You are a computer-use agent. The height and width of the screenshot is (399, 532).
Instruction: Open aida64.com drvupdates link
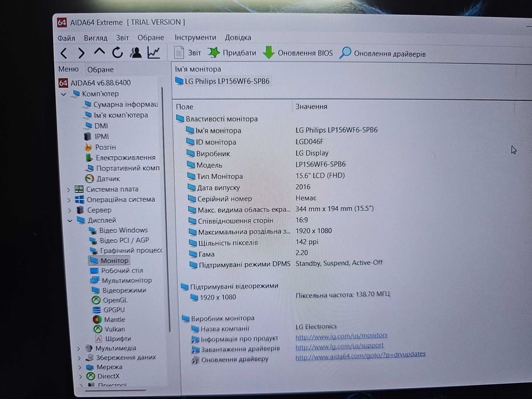click(360, 355)
